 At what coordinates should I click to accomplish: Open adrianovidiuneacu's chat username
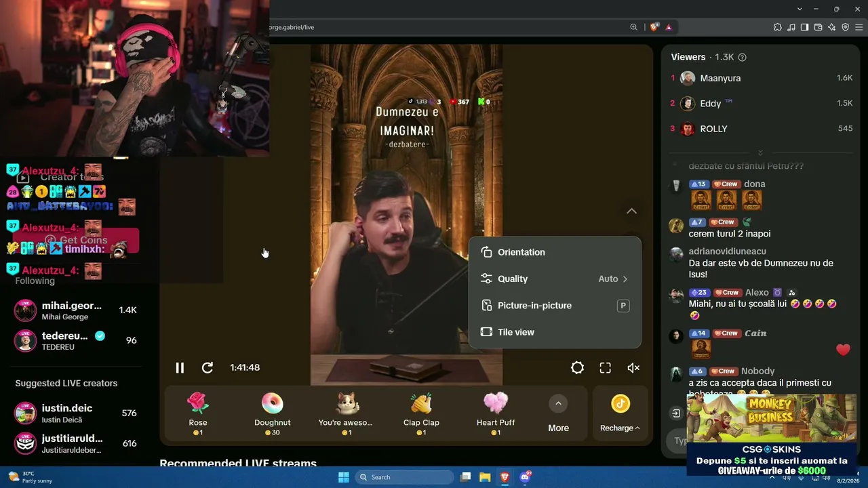[727, 251]
